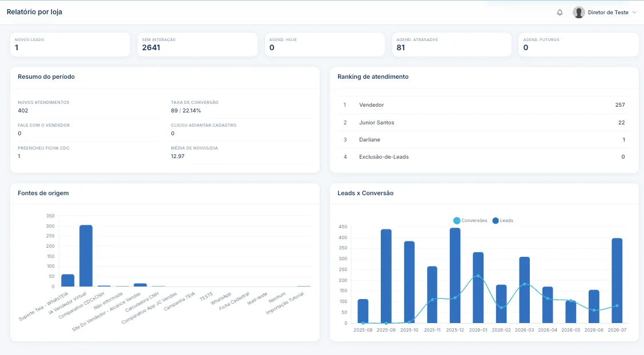Toggle the Leads series in the legend
This screenshot has width=644, height=355.
click(x=503, y=220)
